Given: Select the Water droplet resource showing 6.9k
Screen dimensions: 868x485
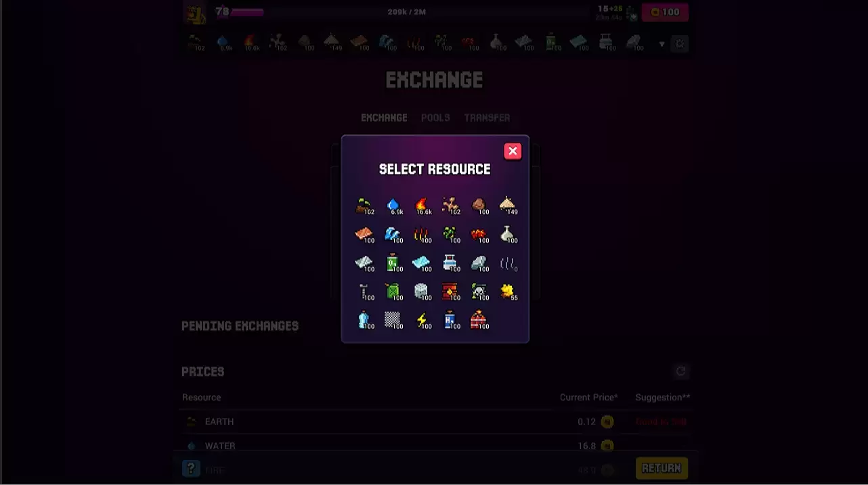Looking at the screenshot, I should tap(394, 206).
